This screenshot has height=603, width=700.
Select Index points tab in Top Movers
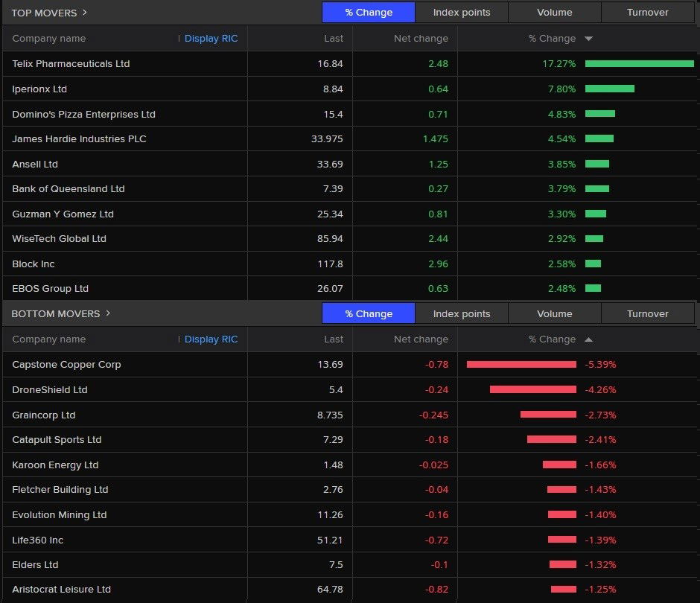[462, 13]
